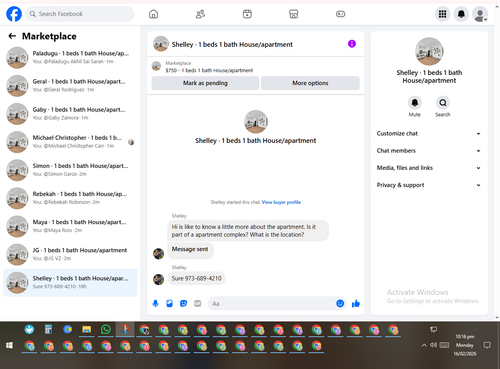Viewport: 500px width, 369px height.
Task: Open Simon conversation in list
Action: [x=70, y=170]
